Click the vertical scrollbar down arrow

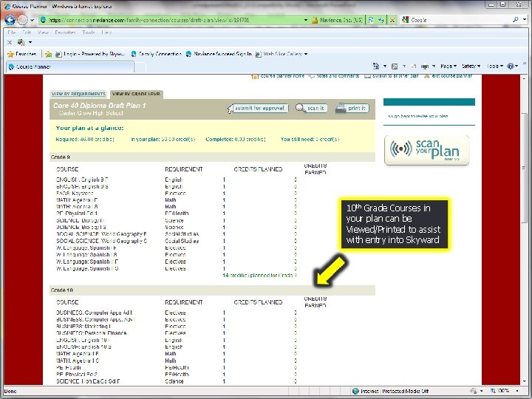pyautogui.click(x=524, y=382)
